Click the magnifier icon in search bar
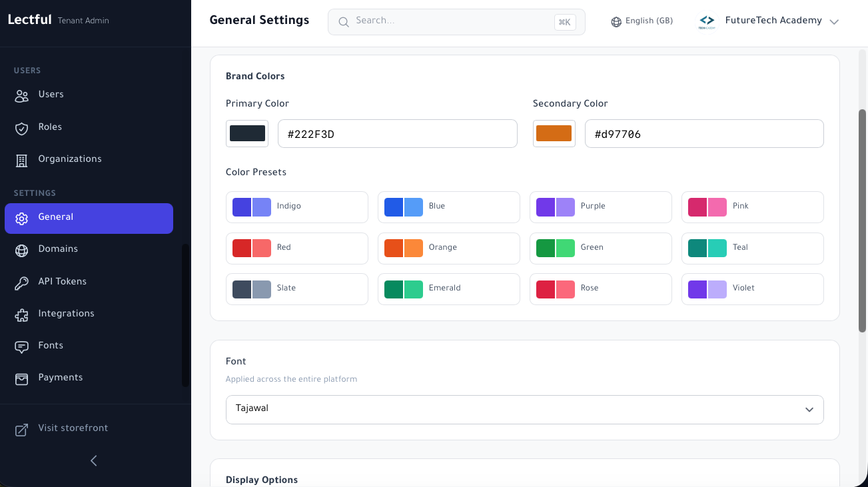 [344, 22]
